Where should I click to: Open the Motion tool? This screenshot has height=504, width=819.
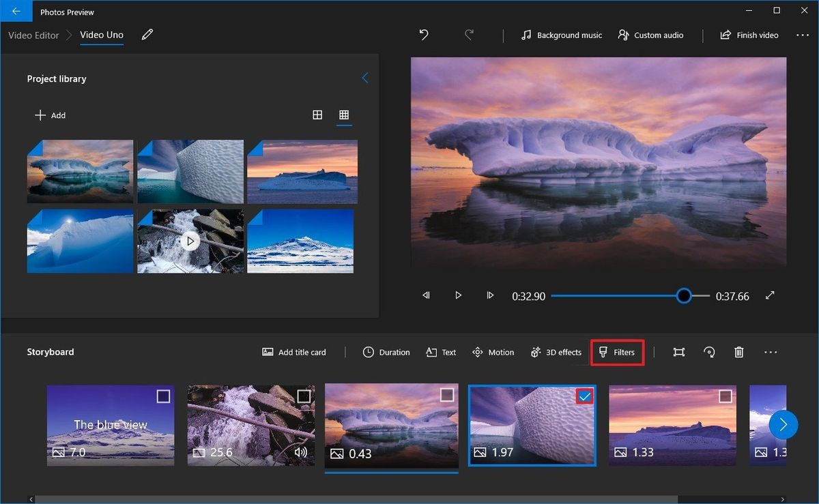pyautogui.click(x=493, y=352)
